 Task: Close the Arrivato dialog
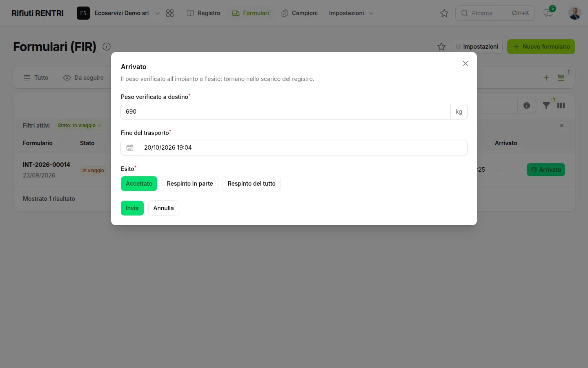[x=465, y=63]
